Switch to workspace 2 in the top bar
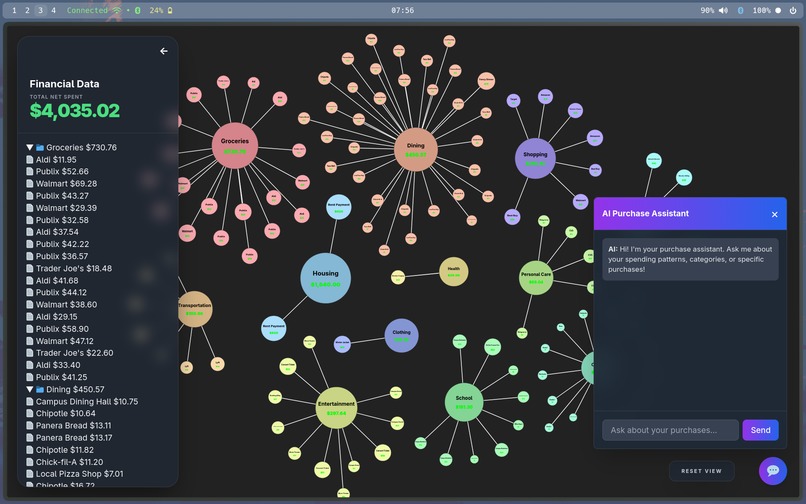The height and width of the screenshot is (504, 806). [x=27, y=10]
